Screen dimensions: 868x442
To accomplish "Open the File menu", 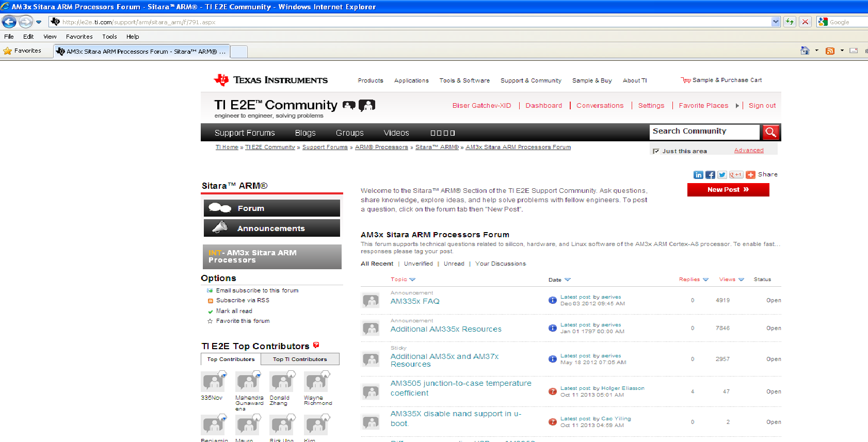I will click(9, 37).
